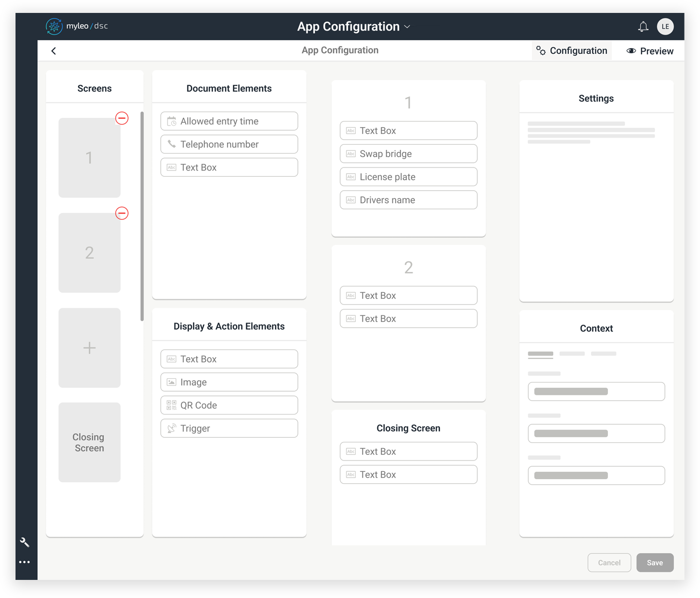Image resolution: width=700 pixels, height=598 pixels.
Task: Click the Cancel button
Action: (x=609, y=563)
